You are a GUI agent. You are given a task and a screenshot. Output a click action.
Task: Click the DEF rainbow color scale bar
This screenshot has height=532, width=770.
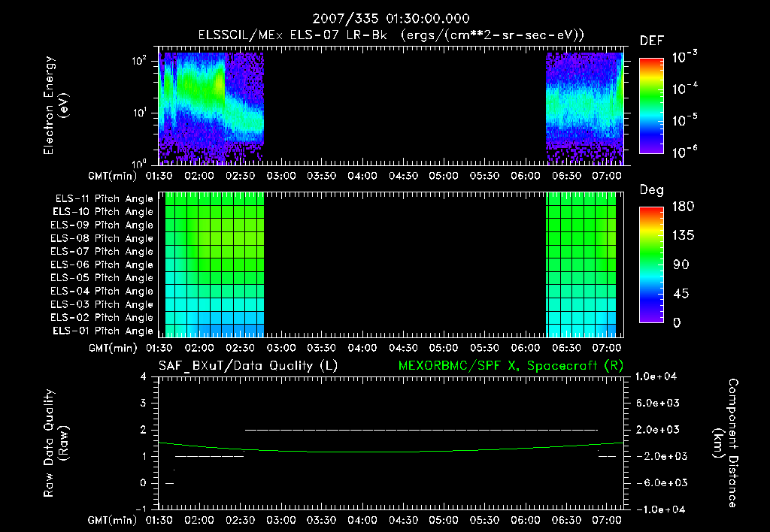(x=651, y=105)
